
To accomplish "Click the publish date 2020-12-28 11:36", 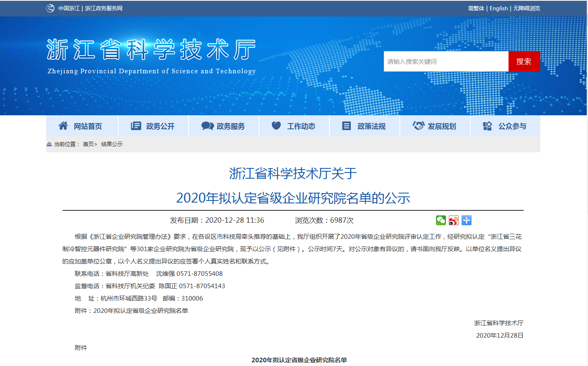I will (x=235, y=220).
